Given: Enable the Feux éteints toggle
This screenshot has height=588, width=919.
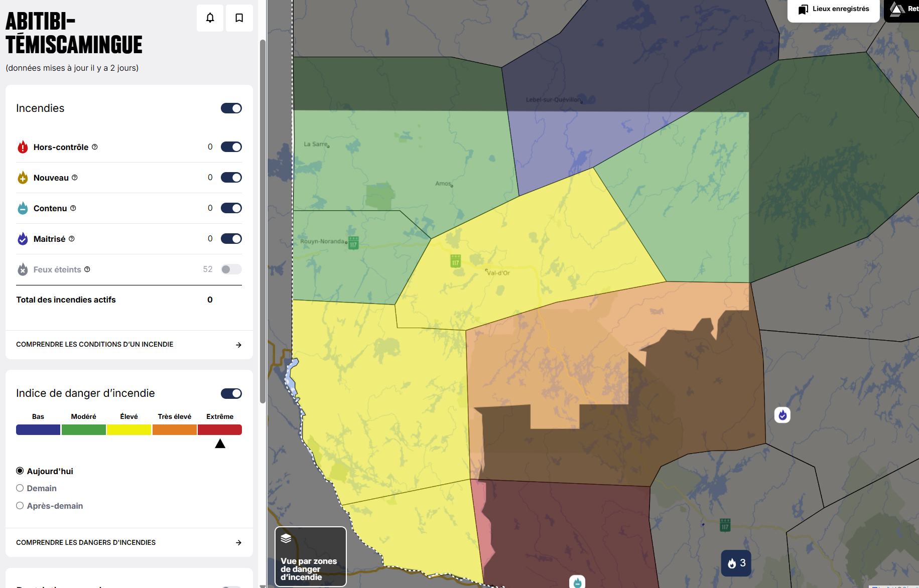Looking at the screenshot, I should click(231, 269).
